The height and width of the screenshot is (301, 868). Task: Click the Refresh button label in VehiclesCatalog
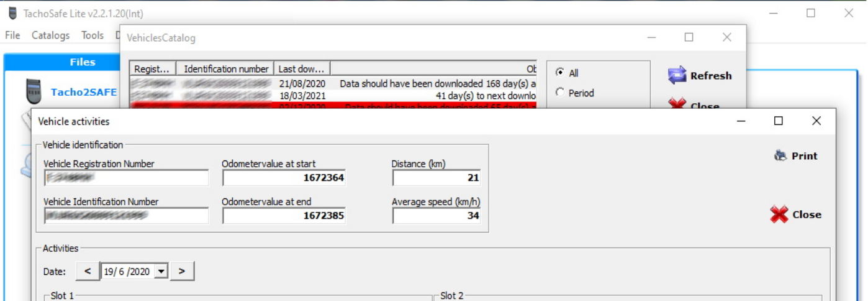pyautogui.click(x=711, y=76)
